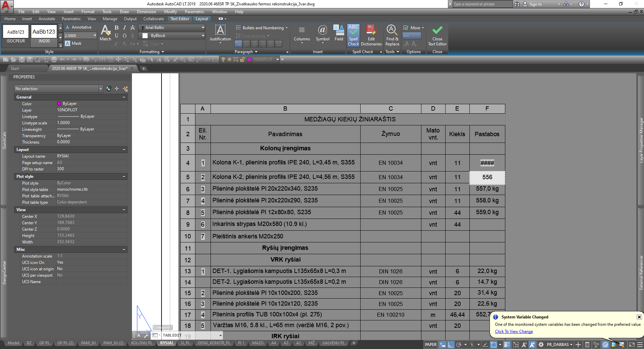Click the Columns tool
Screen dimensions: 644x349
point(302,34)
